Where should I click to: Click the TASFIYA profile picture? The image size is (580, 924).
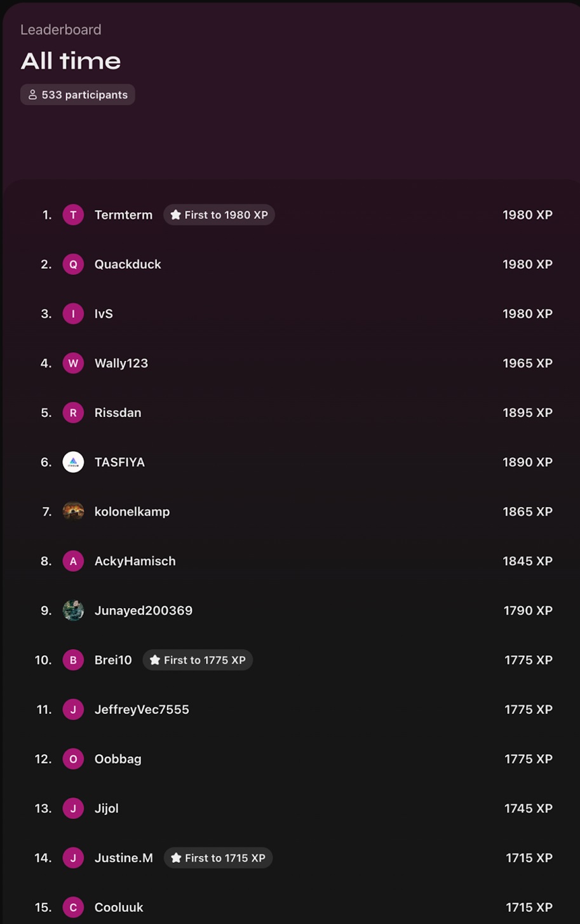click(x=73, y=462)
